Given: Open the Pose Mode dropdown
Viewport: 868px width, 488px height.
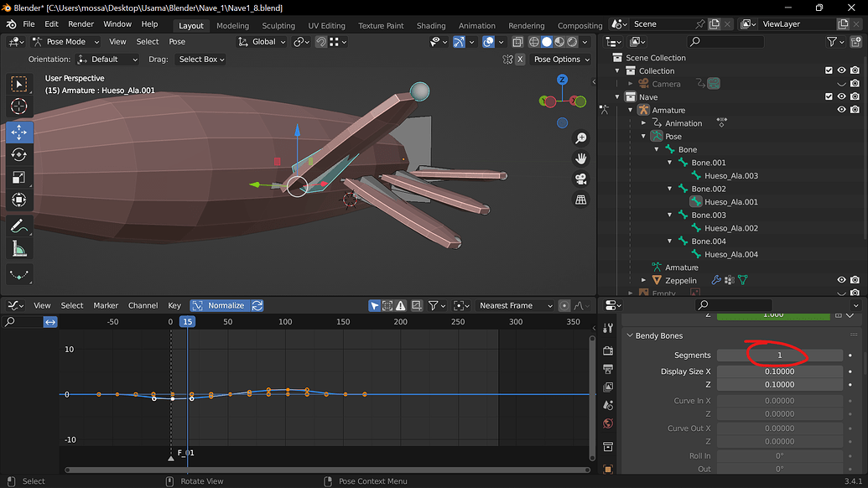Looking at the screenshot, I should (65, 41).
